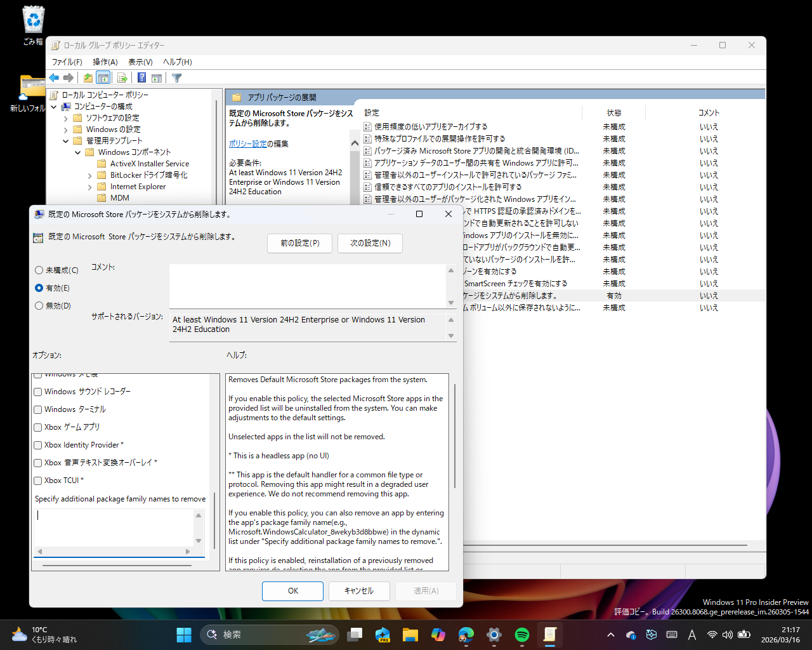Open the Windows Start button
Viewport: 812px width, 650px height.
184,635
